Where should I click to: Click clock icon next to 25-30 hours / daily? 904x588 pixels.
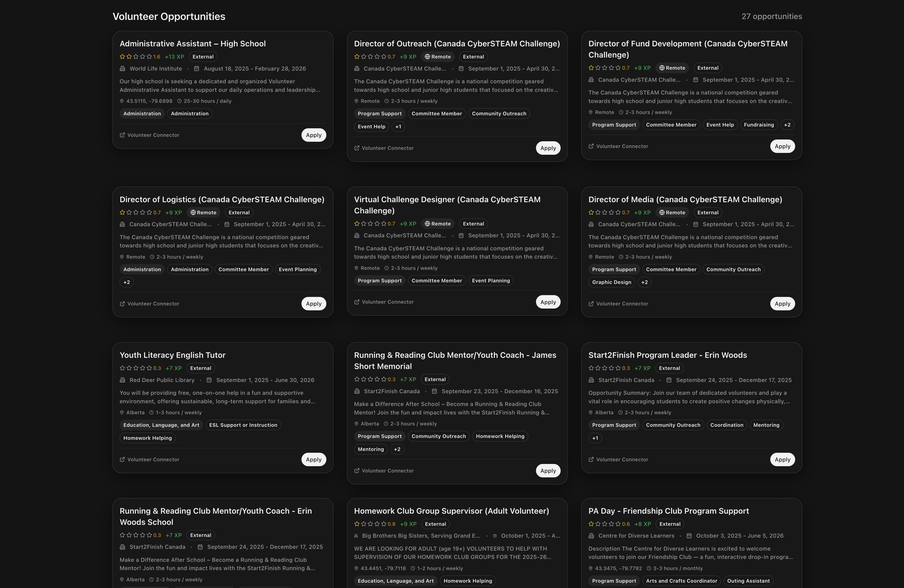[x=179, y=101]
